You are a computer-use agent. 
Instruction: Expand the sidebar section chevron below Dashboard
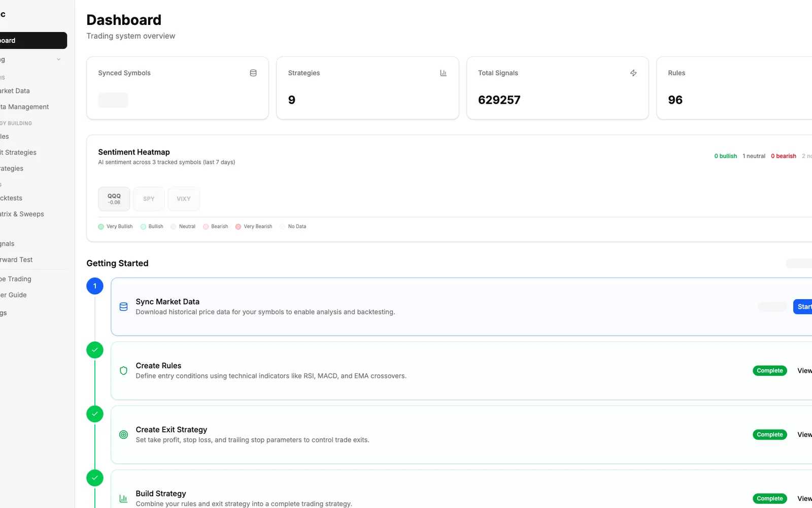[59, 59]
